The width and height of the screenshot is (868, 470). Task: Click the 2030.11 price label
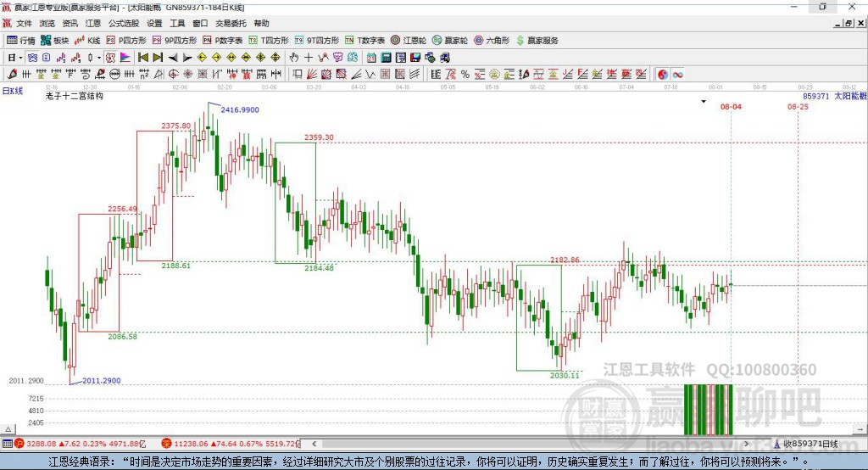coord(565,375)
